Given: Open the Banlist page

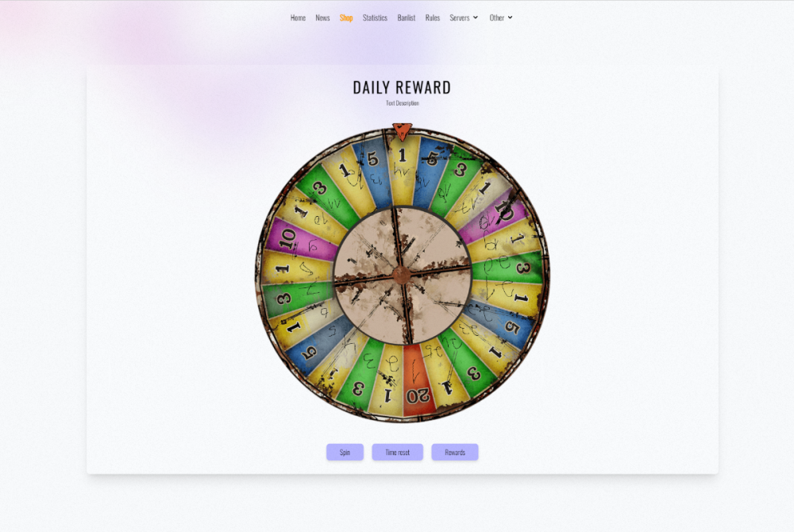Looking at the screenshot, I should click(406, 17).
